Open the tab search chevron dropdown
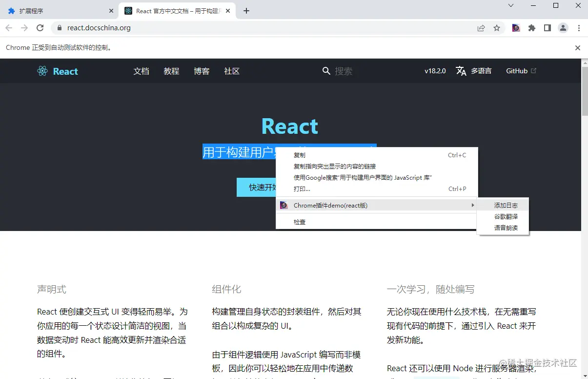 [510, 5]
